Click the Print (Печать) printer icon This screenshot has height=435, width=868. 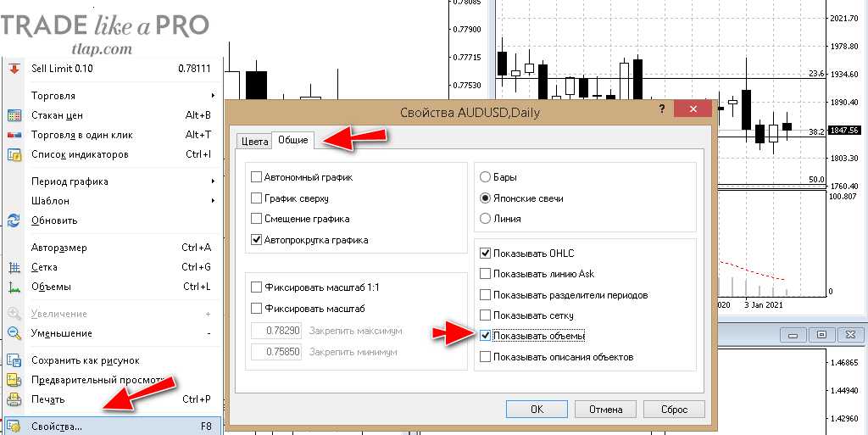[x=14, y=399]
